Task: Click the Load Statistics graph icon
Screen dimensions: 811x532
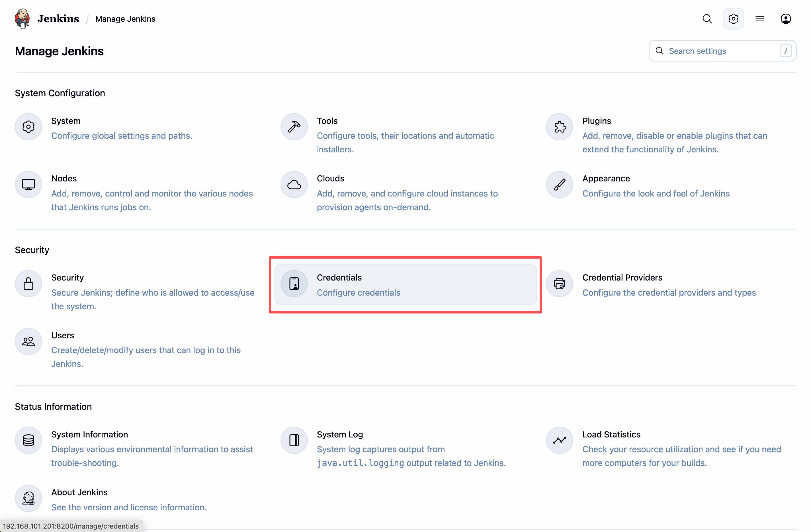Action: (x=559, y=440)
